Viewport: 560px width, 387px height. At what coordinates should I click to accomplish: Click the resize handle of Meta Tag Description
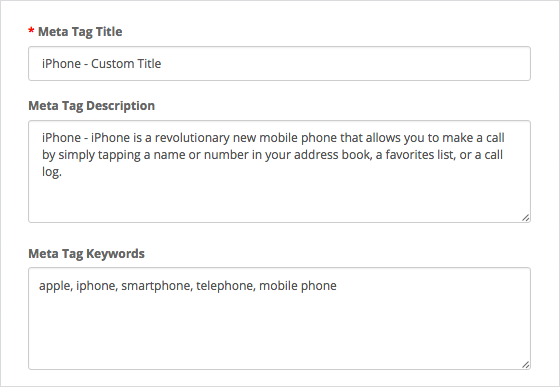525,217
